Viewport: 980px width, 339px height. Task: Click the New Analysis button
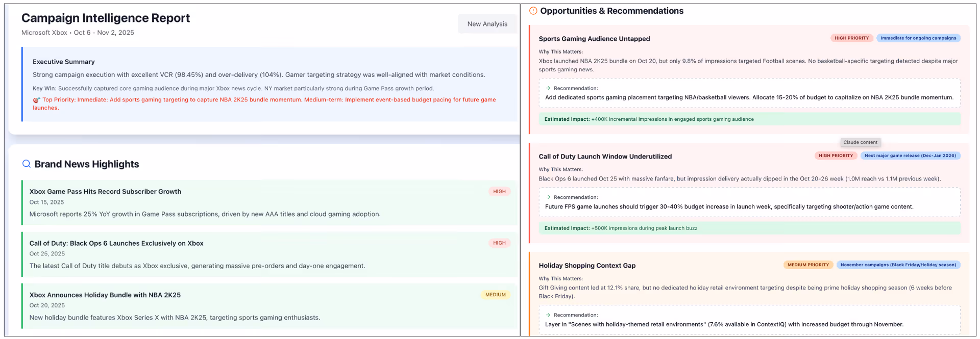pos(487,24)
